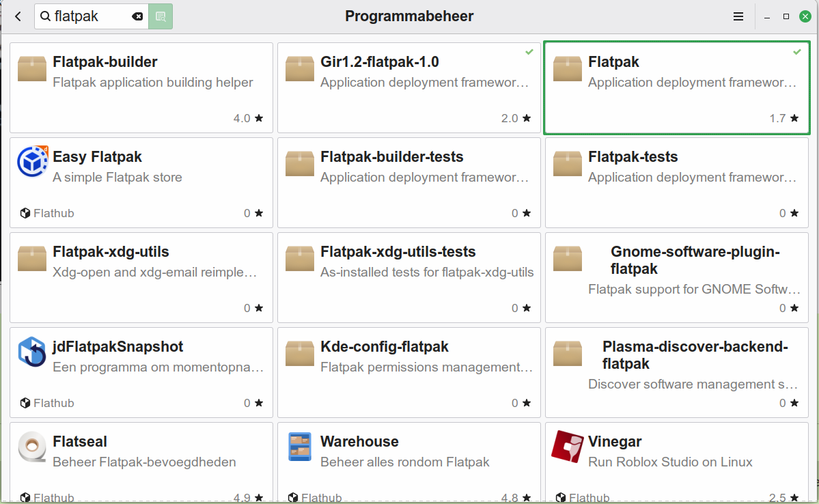
Task: Minimize the Programmabeheer window
Action: pos(767,16)
